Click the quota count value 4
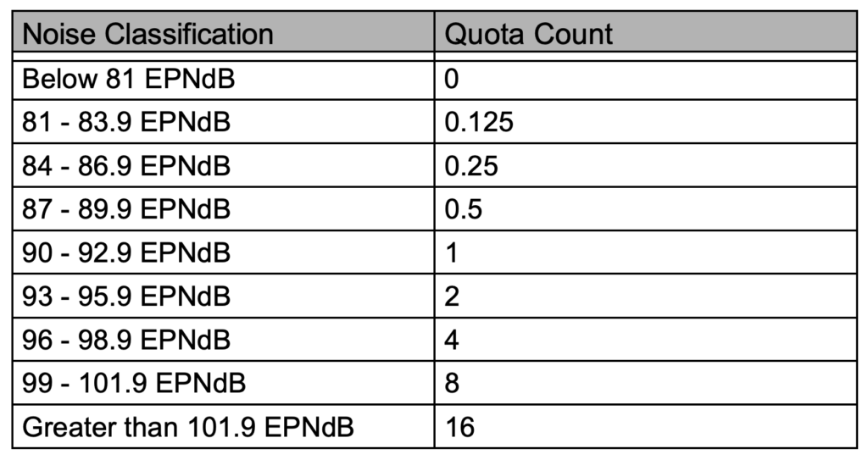Viewport: 868px width, 460px height. (452, 340)
